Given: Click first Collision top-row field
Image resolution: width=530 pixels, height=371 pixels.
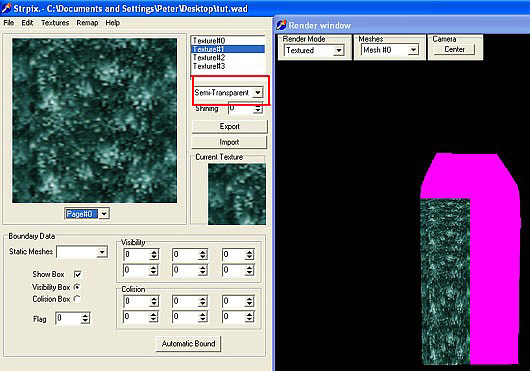Looking at the screenshot, I should [141, 301].
